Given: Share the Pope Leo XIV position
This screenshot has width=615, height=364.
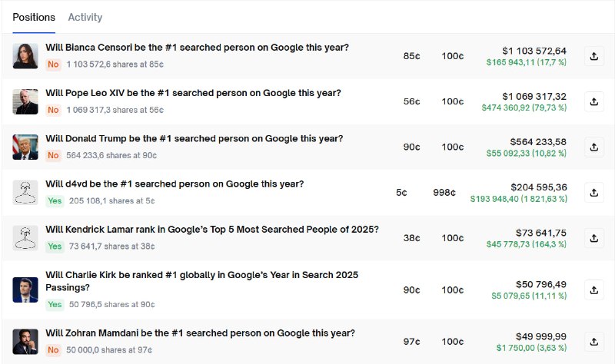Looking at the screenshot, I should tap(593, 101).
